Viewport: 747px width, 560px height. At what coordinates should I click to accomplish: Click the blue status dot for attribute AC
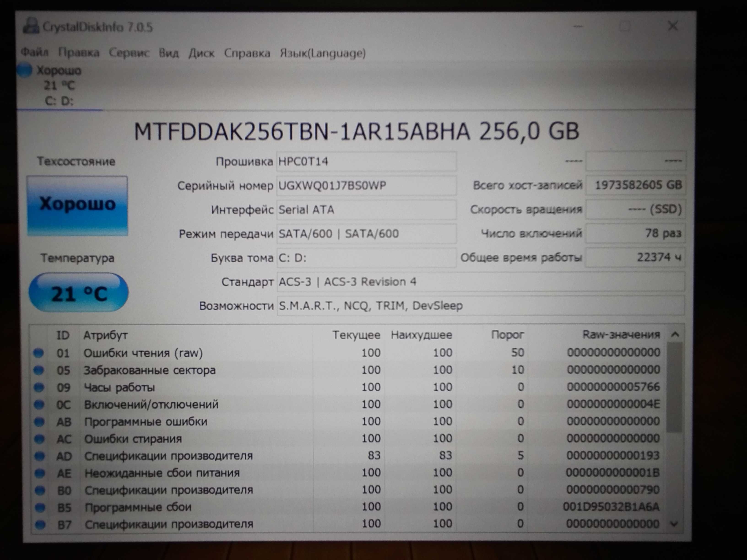click(40, 439)
